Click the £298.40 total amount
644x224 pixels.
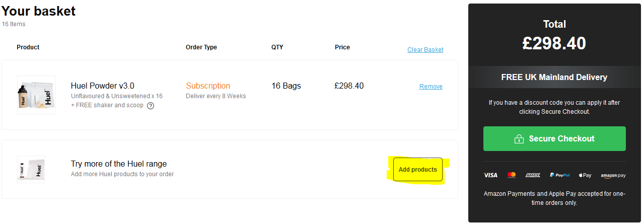tap(554, 43)
